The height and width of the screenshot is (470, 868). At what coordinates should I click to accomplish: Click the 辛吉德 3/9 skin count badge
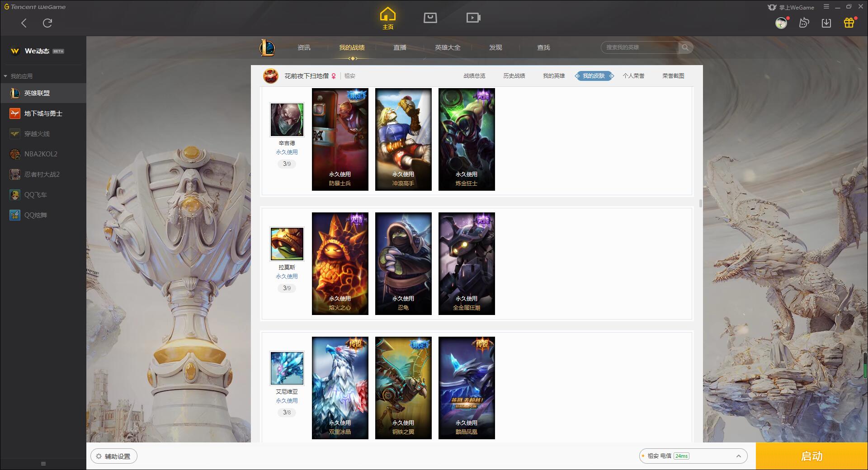pos(287,164)
